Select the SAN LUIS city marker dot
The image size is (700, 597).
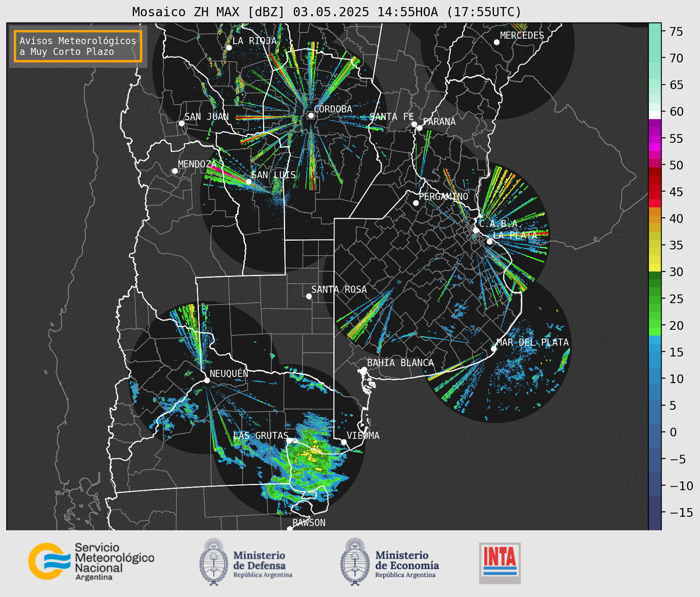248,181
